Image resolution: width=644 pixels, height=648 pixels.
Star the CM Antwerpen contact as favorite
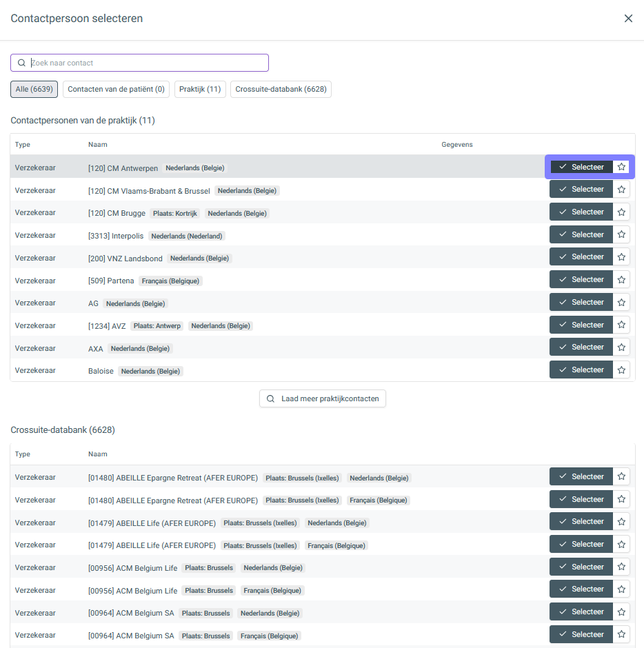(621, 167)
